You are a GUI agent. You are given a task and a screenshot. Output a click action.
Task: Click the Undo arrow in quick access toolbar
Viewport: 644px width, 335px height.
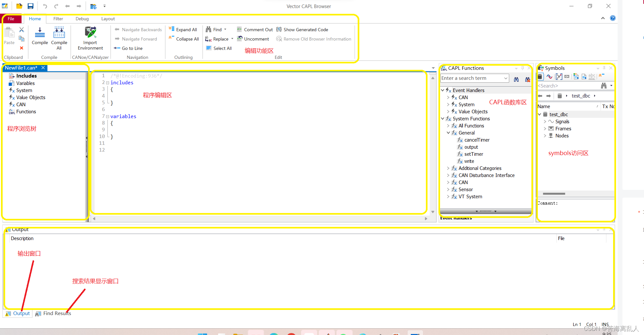point(45,6)
